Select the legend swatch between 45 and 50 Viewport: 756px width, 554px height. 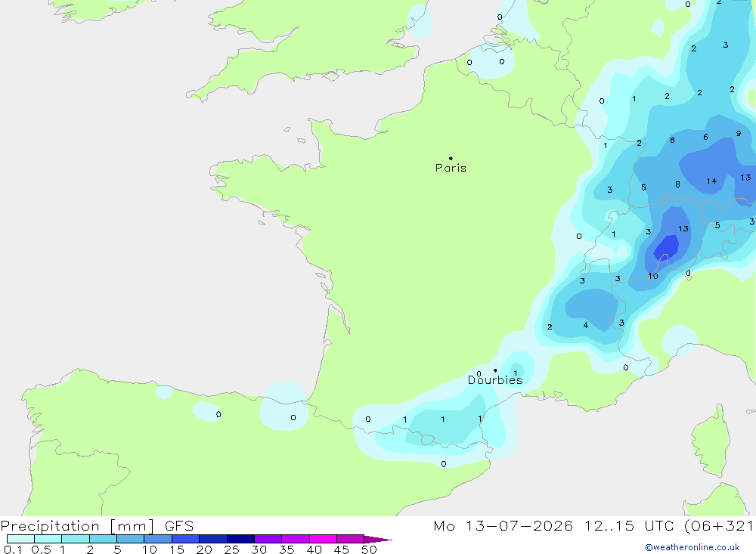click(351, 539)
